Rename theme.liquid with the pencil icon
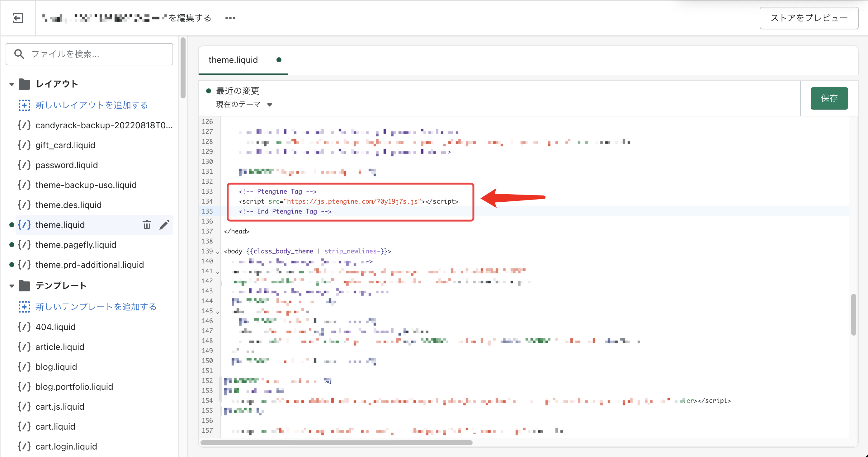 click(x=164, y=224)
